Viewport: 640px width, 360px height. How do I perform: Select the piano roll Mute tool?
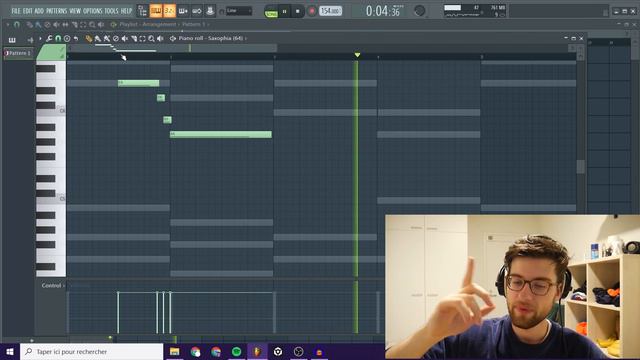(124, 38)
